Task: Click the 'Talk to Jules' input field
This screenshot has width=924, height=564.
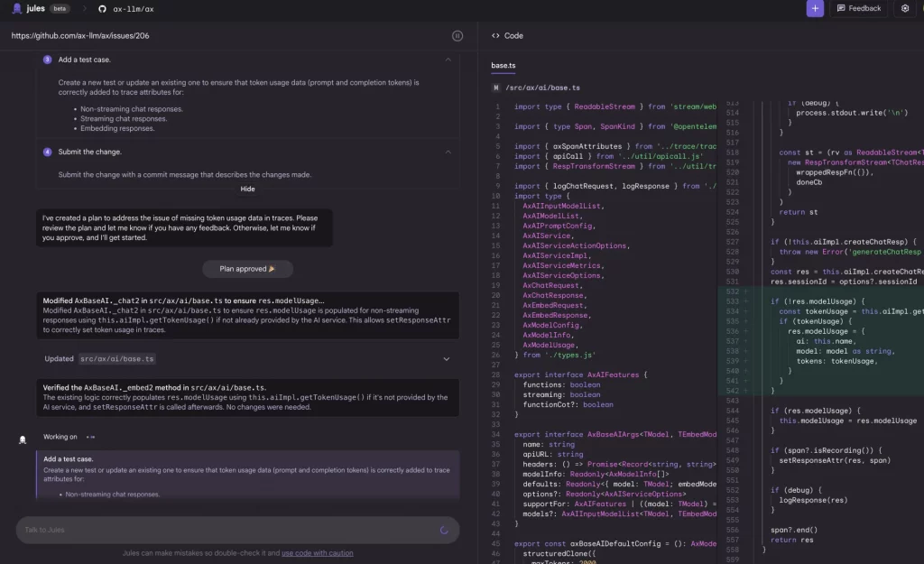Action: tap(226, 530)
